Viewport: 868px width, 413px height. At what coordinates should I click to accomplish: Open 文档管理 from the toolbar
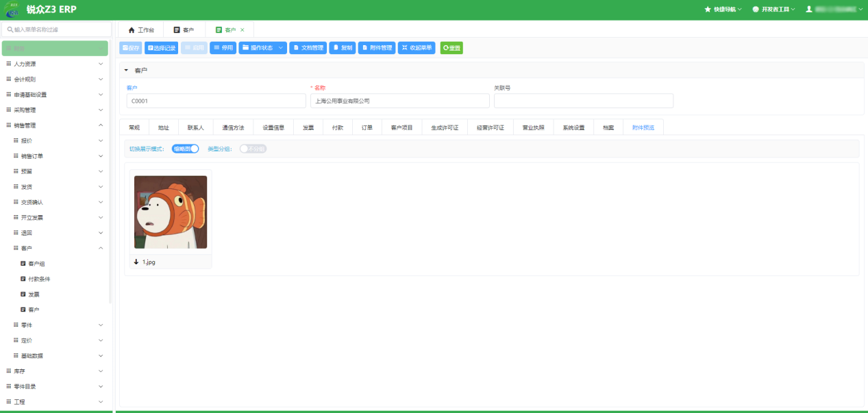tap(308, 48)
